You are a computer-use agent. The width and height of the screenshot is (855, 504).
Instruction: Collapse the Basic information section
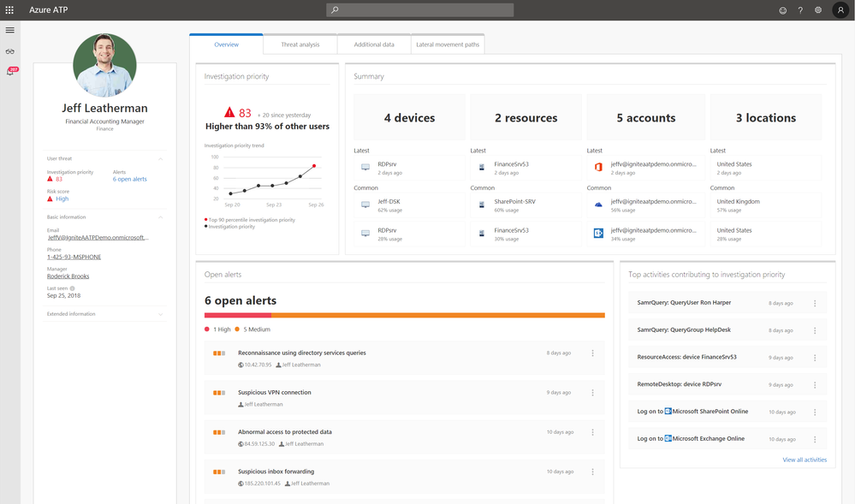tap(160, 217)
